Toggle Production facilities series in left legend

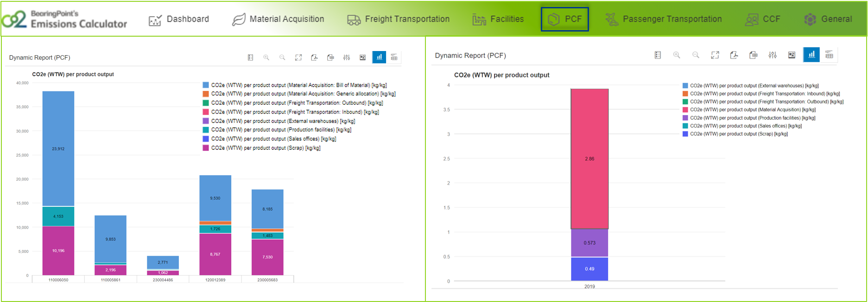(277, 130)
